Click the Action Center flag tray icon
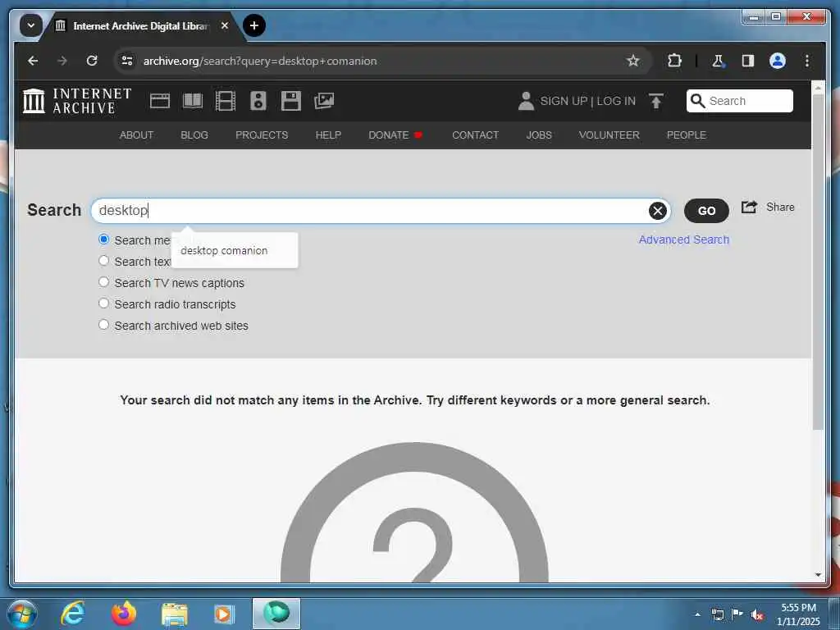Viewport: 840px width, 630px height. [737, 614]
